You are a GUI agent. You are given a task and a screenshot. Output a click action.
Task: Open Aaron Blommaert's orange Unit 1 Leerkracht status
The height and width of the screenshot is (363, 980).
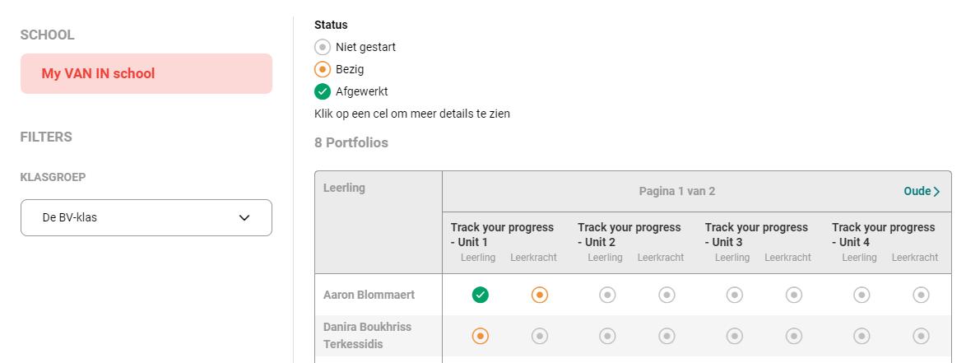click(540, 295)
